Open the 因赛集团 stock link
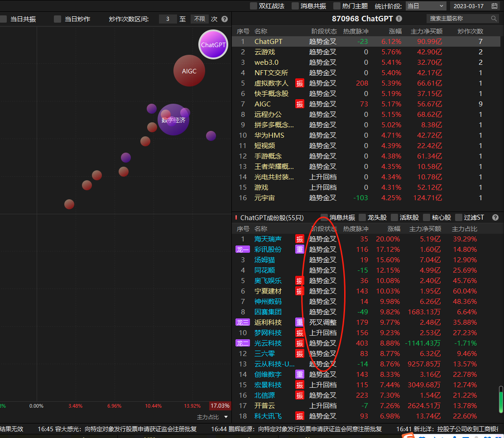Screen dimensions: 504x438 268,312
